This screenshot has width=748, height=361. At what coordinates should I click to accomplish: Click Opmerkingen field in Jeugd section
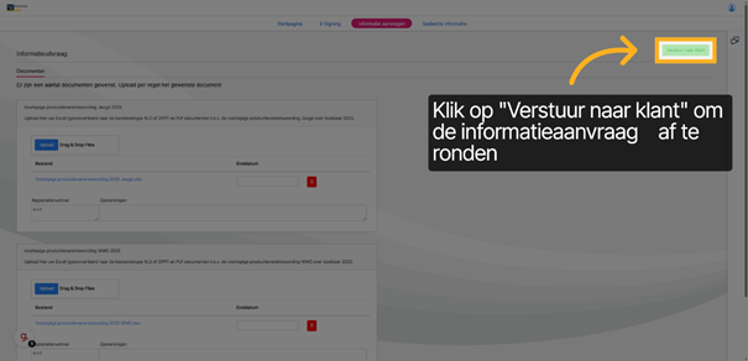233,213
